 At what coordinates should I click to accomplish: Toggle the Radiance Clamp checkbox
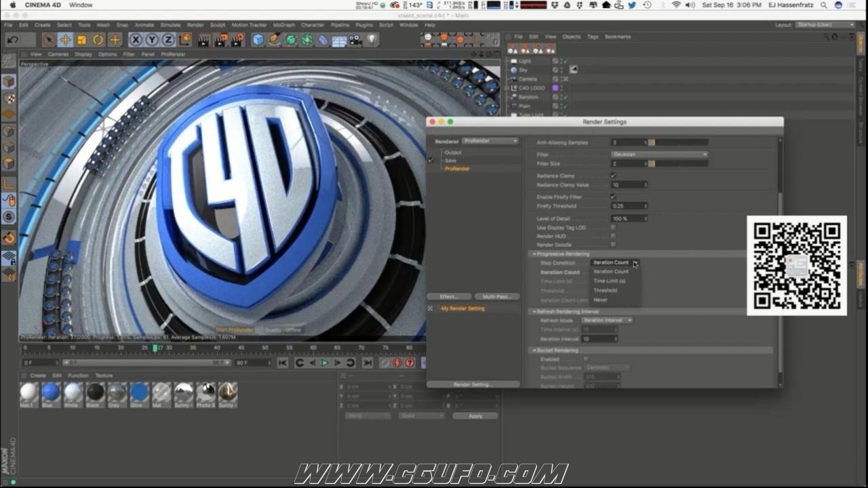(x=613, y=176)
